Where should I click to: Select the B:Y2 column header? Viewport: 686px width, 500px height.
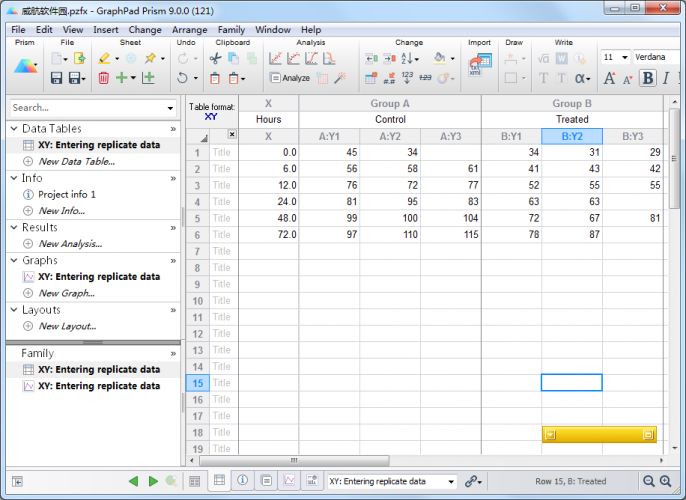[572, 136]
